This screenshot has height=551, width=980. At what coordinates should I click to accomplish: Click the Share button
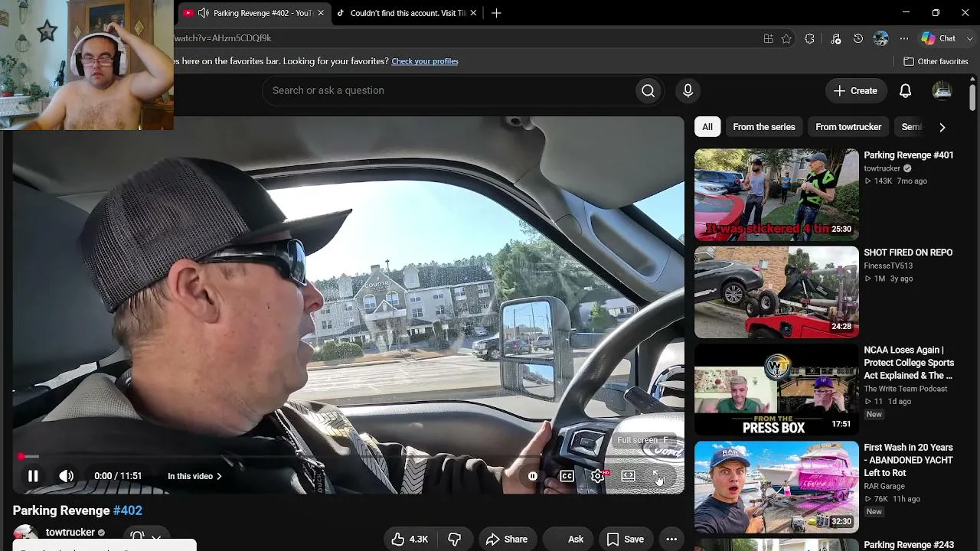point(506,540)
